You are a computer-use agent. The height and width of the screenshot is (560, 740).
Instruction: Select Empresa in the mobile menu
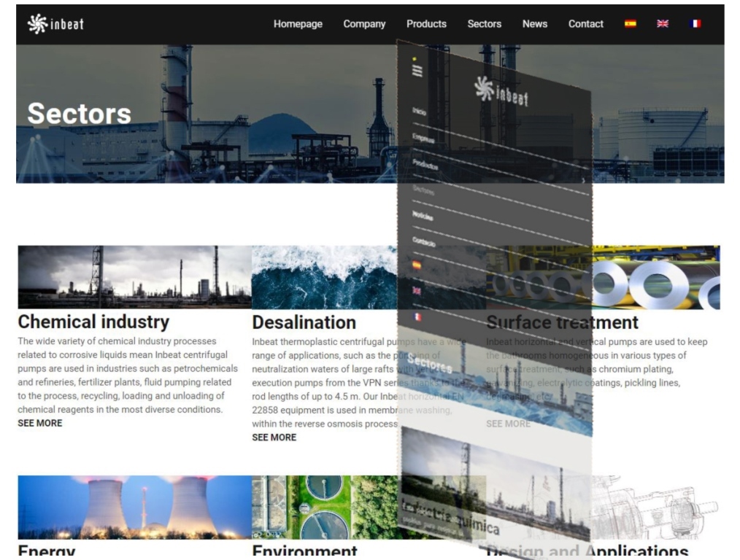tap(423, 138)
